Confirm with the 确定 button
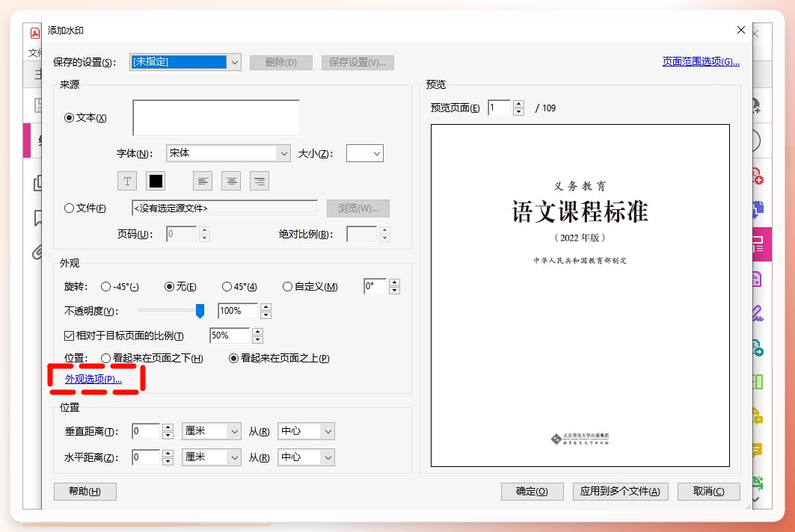Screen dimensions: 795x532 (532, 492)
